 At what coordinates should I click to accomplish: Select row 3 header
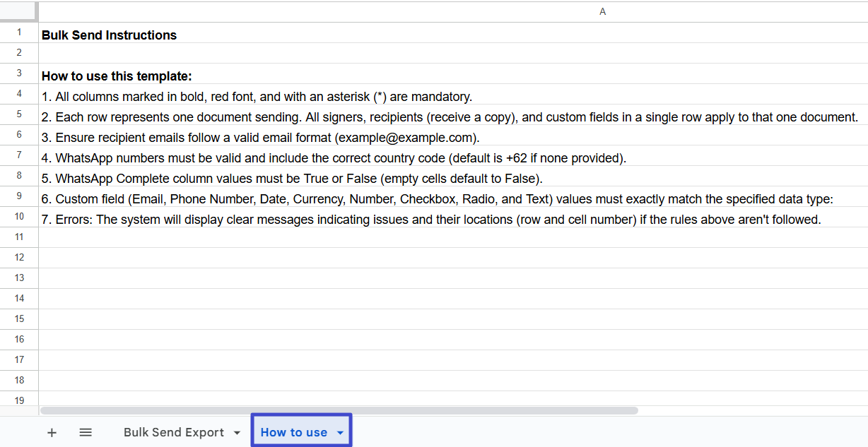click(19, 73)
